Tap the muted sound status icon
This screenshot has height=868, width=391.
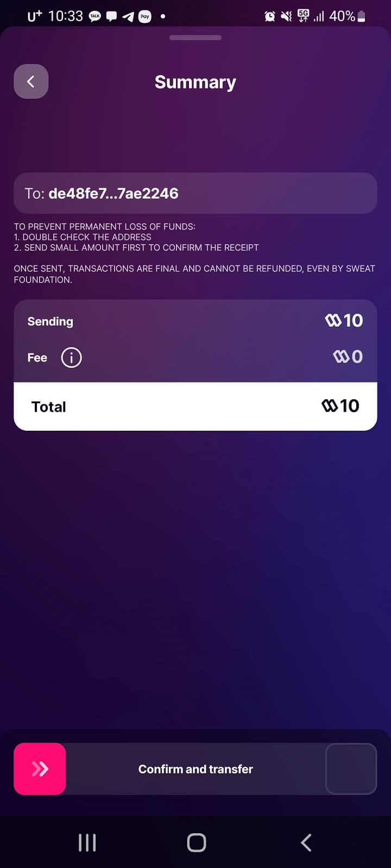point(286,16)
